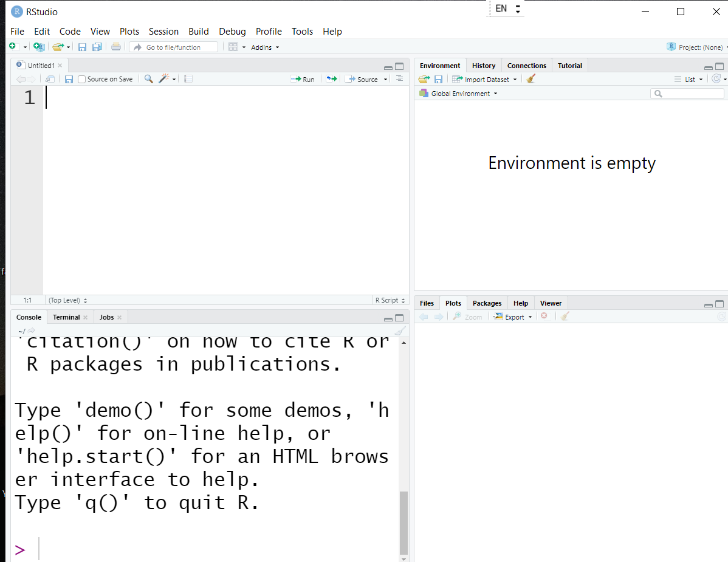The image size is (728, 562).
Task: Click the EN language indicator
Action: (501, 9)
